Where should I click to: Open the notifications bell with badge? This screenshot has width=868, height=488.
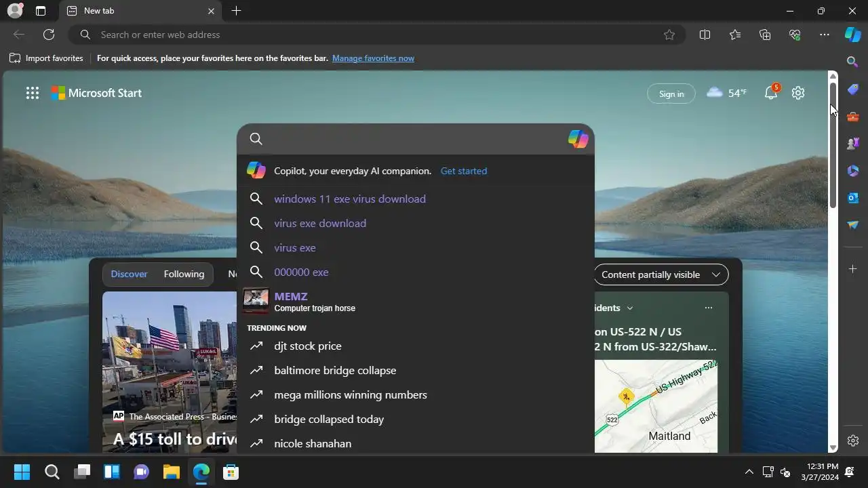pos(772,92)
